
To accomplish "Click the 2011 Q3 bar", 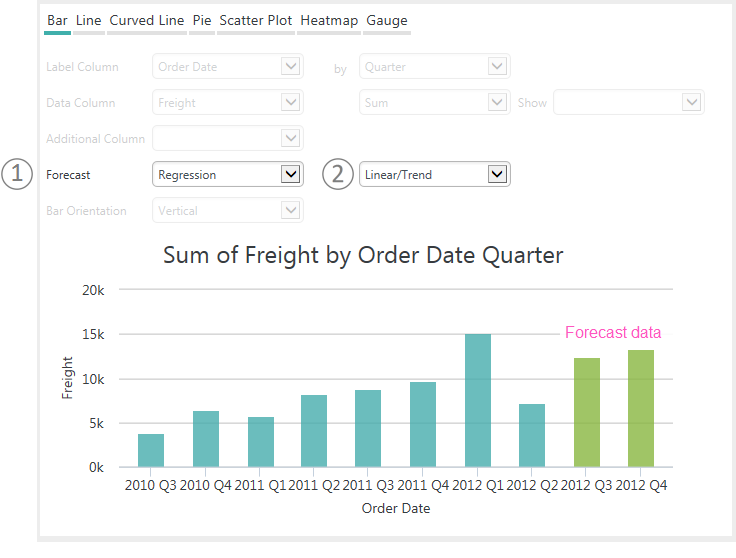I will pyautogui.click(x=368, y=428).
